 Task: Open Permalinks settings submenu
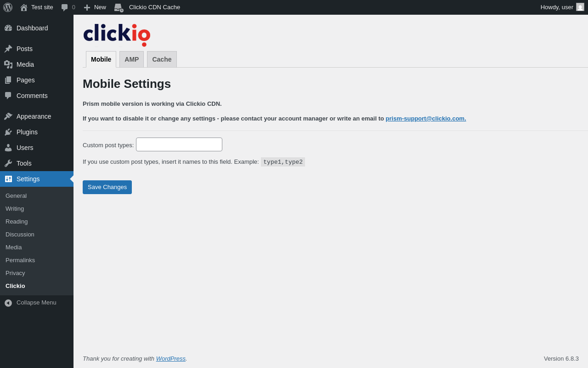[20, 260]
